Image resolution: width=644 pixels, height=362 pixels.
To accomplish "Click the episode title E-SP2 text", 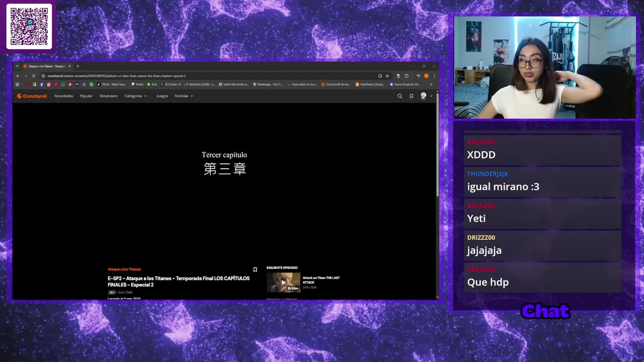I will point(179,281).
